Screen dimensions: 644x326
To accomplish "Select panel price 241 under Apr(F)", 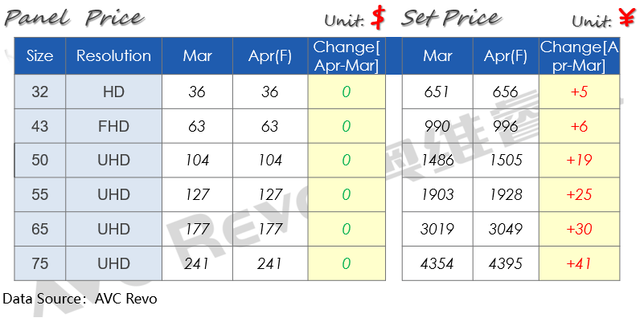I will click(270, 263).
